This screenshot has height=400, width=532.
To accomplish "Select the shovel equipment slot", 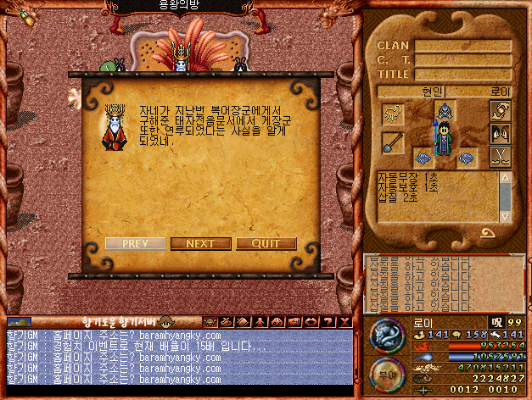I will (393, 142).
